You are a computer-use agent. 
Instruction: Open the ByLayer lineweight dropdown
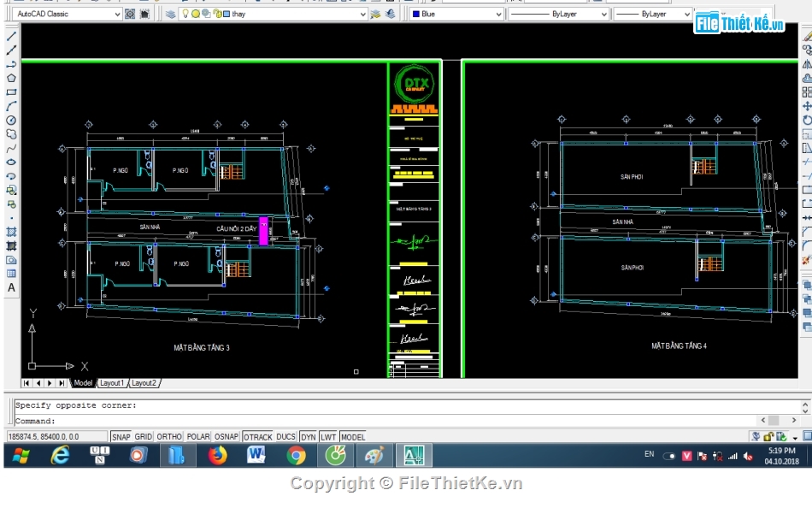687,14
